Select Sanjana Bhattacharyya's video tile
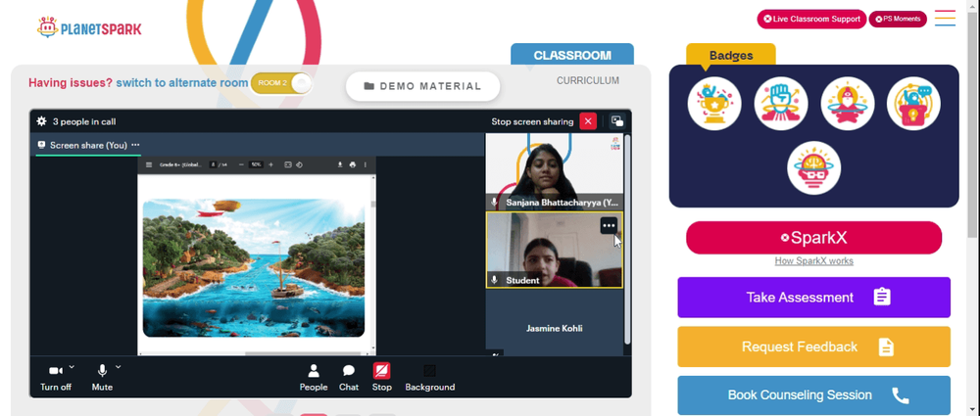980x416 pixels. tap(555, 171)
